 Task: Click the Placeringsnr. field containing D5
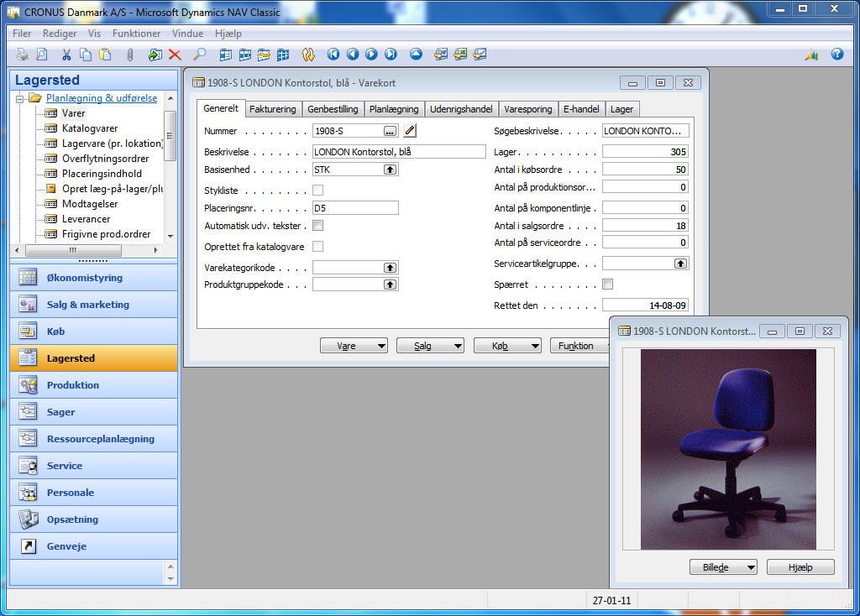(x=355, y=208)
